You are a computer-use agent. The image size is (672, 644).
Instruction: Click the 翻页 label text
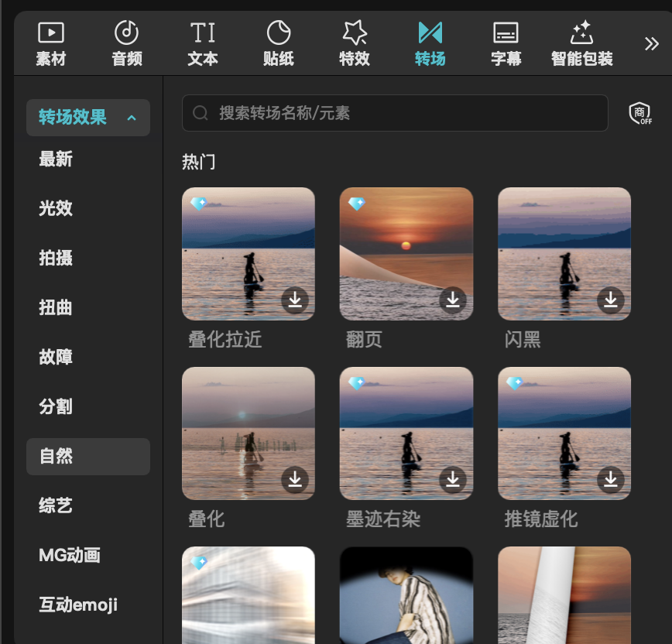coord(365,339)
